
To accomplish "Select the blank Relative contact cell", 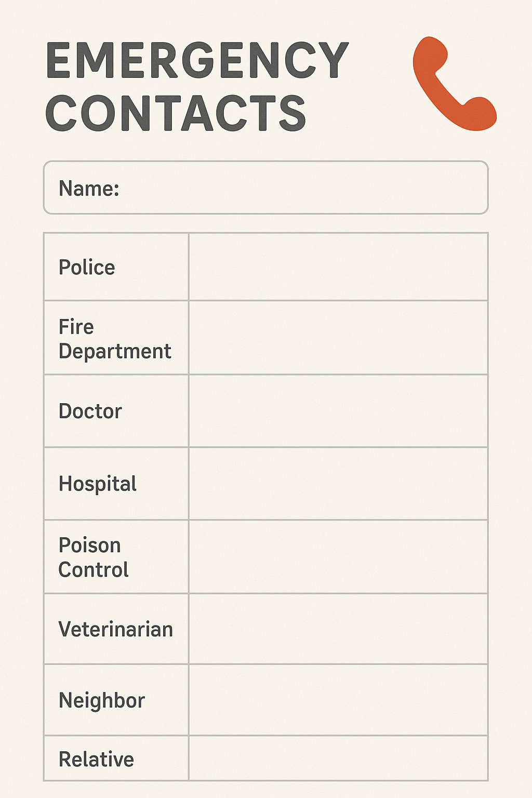I will click(338, 758).
